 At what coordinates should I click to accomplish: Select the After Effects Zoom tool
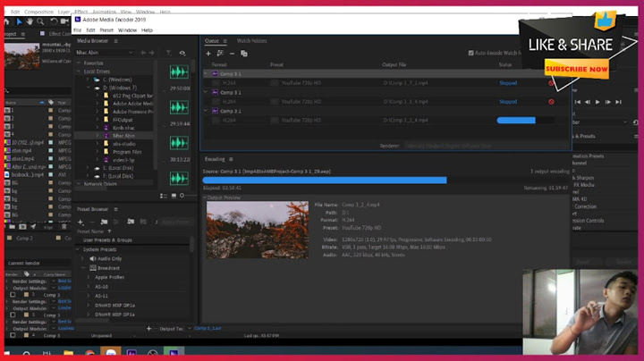pyautogui.click(x=40, y=21)
